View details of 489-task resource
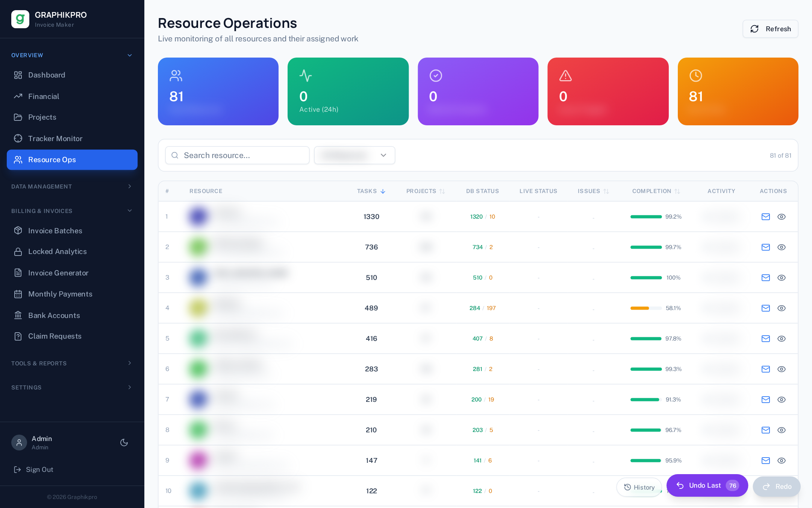Viewport: 812px width, 508px height. (782, 308)
